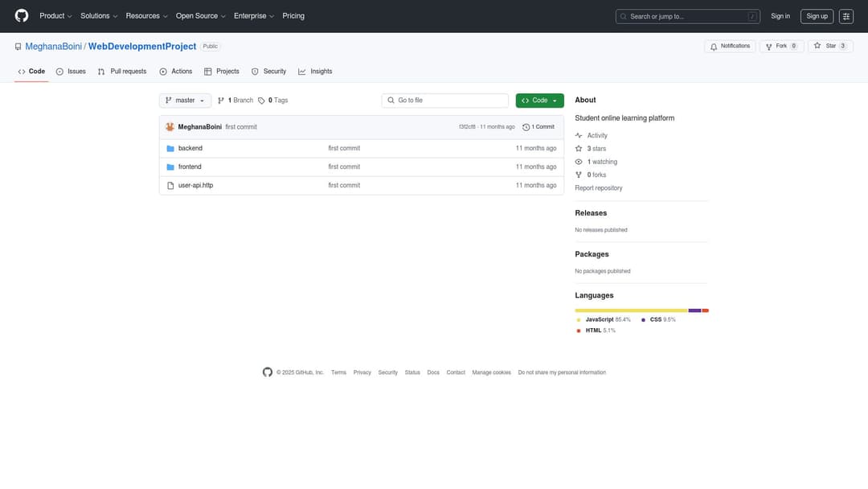This screenshot has width=868, height=489.
Task: View the 3 stars link
Action: click(591, 149)
